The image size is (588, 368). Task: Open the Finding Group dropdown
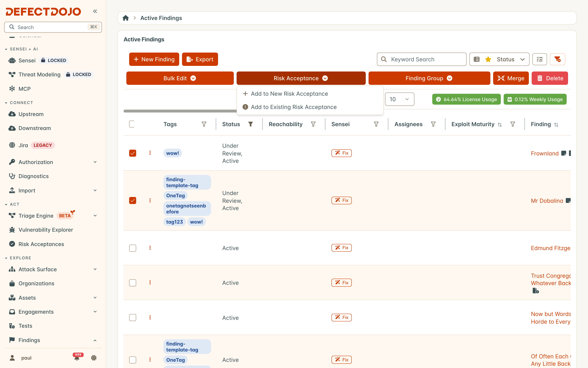coord(429,78)
